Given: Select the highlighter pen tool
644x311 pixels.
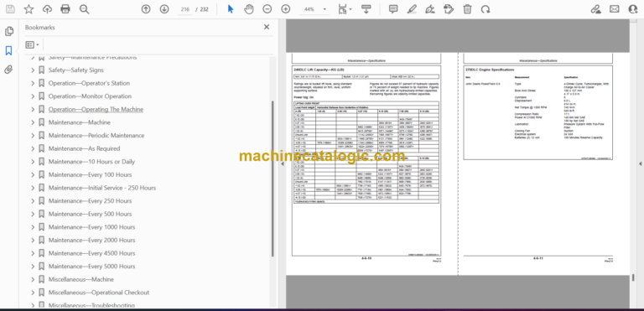Looking at the screenshot, I should click(x=412, y=9).
